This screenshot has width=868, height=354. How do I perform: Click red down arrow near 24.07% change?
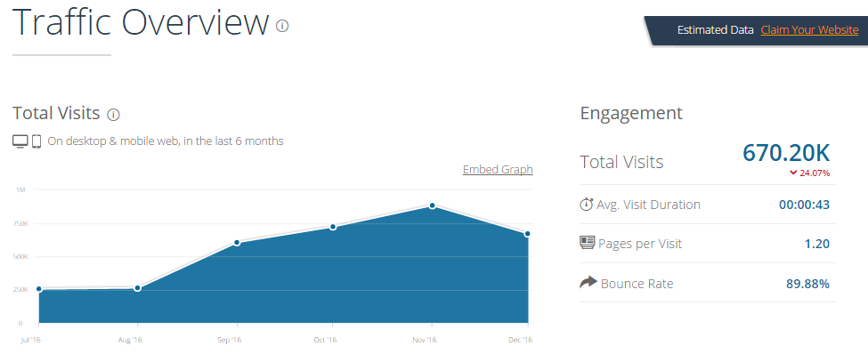(793, 173)
